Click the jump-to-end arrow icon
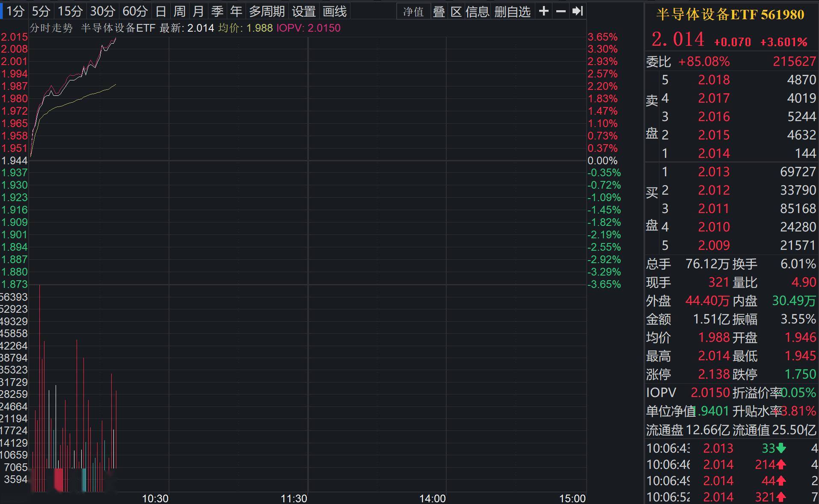 pos(577,11)
